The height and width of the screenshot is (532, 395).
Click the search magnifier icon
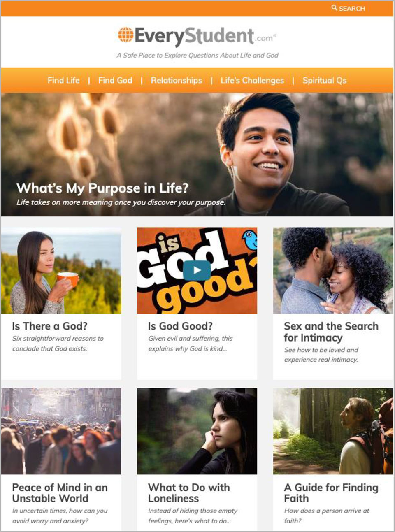(334, 8)
